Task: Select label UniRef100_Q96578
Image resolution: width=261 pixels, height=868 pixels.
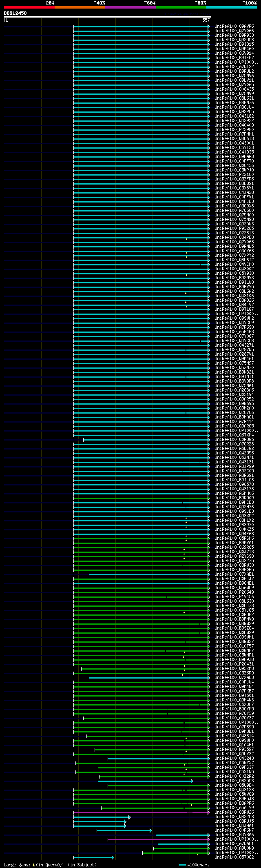Action: 234,484
